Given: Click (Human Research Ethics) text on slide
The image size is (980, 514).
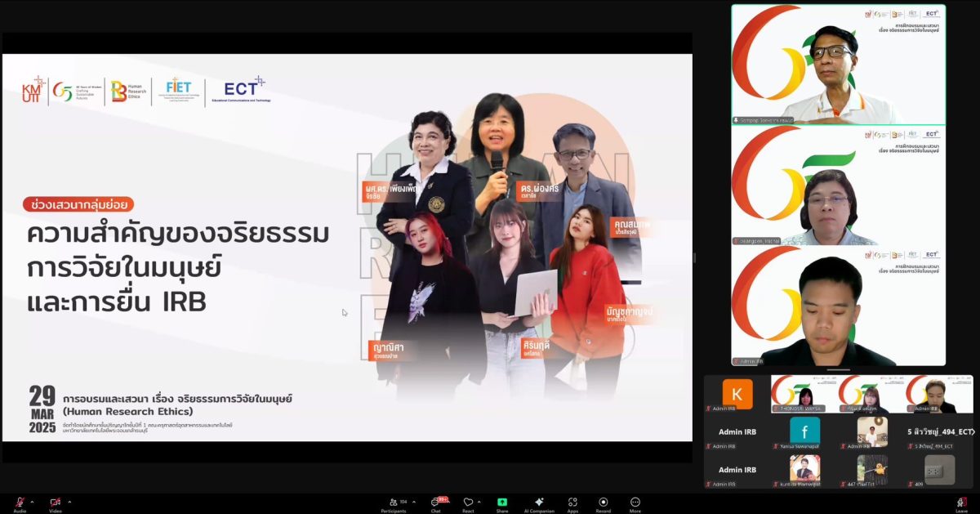Looking at the screenshot, I should click(x=128, y=411).
